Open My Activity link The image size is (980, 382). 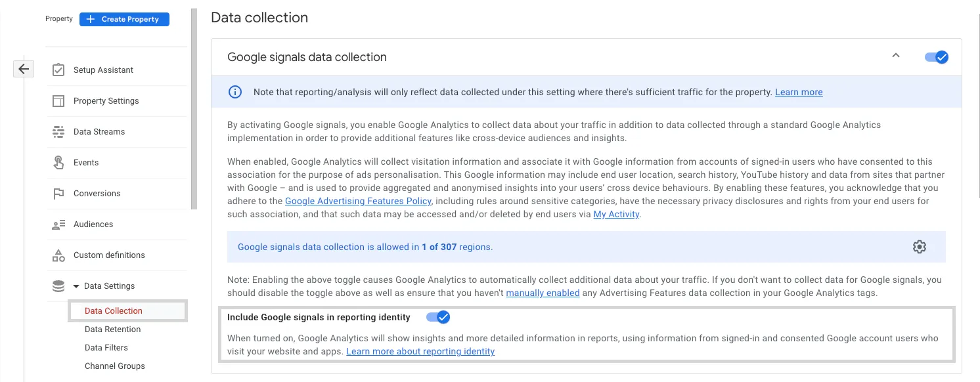pyautogui.click(x=616, y=214)
